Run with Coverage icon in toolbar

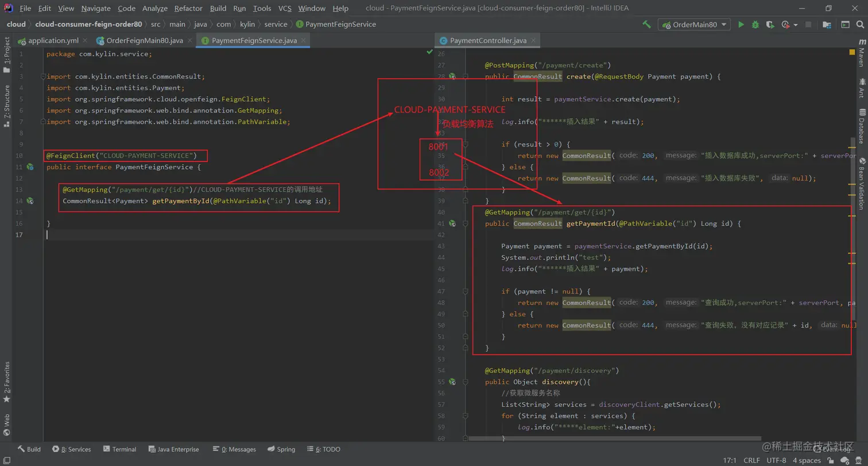770,25
